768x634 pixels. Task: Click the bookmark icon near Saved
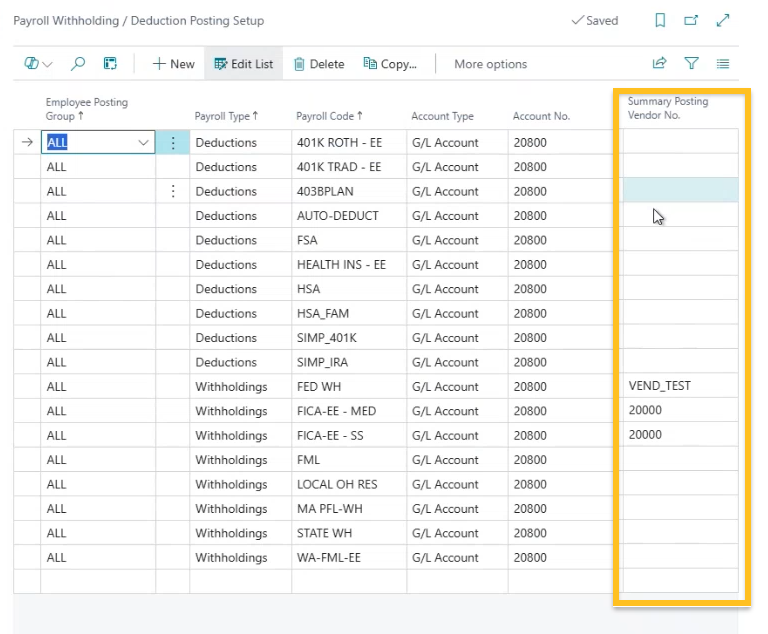click(x=660, y=21)
